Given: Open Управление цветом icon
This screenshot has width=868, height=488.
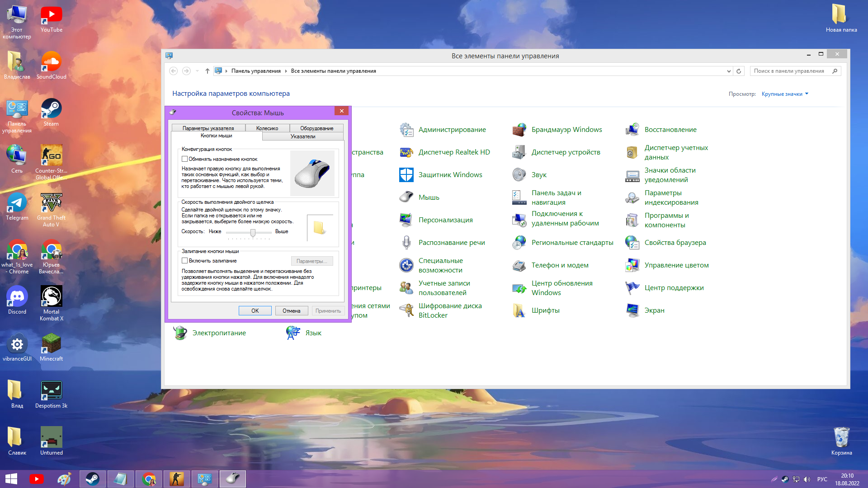Looking at the screenshot, I should pyautogui.click(x=632, y=265).
